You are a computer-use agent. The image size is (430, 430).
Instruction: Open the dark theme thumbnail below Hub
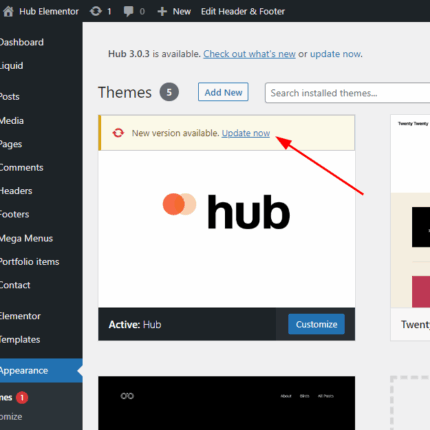[x=227, y=403]
